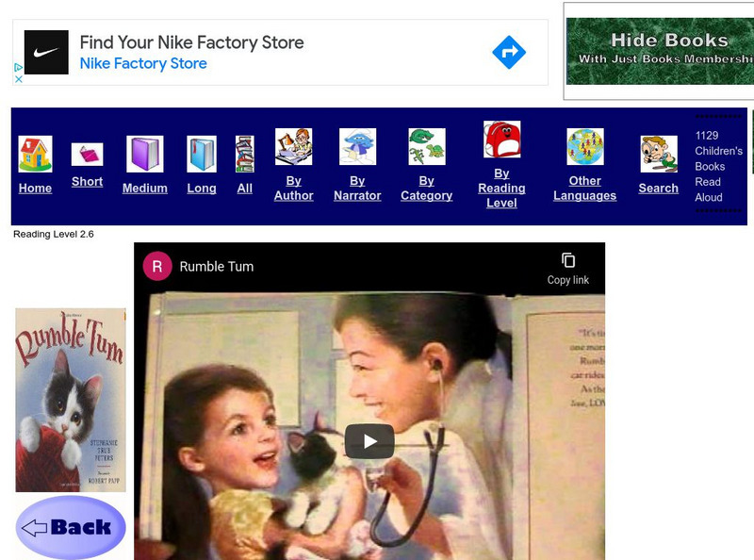This screenshot has height=560, width=754.
Task: Open the By Narrator text link
Action: point(357,189)
